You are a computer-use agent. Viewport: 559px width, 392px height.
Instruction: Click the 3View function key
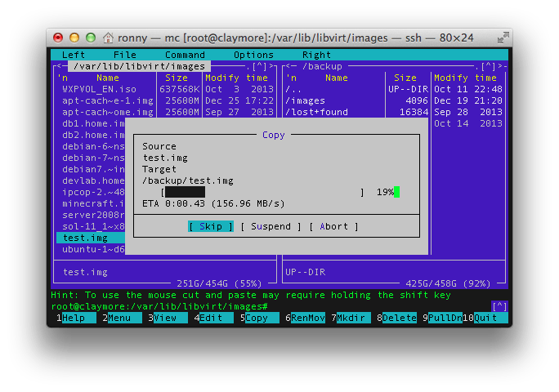pos(168,318)
